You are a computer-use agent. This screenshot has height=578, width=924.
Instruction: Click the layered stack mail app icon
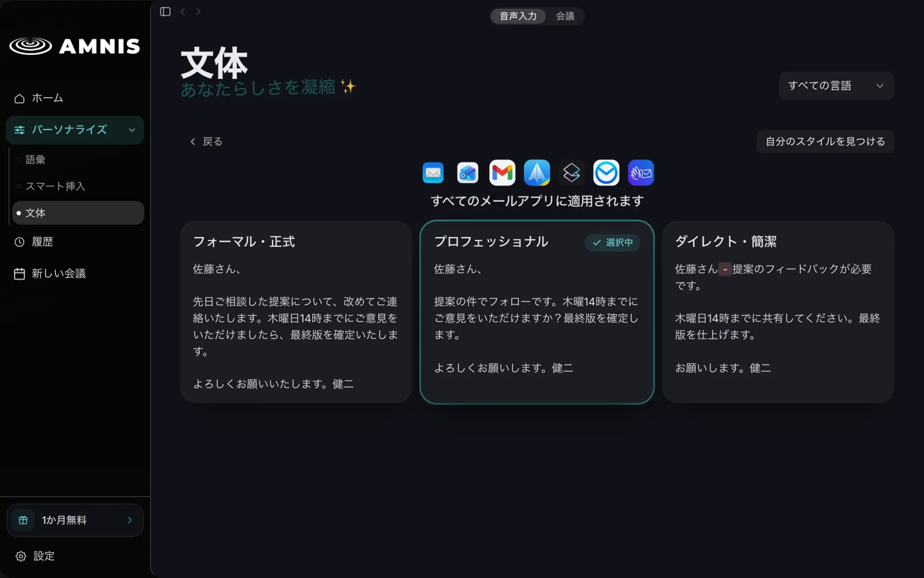572,172
